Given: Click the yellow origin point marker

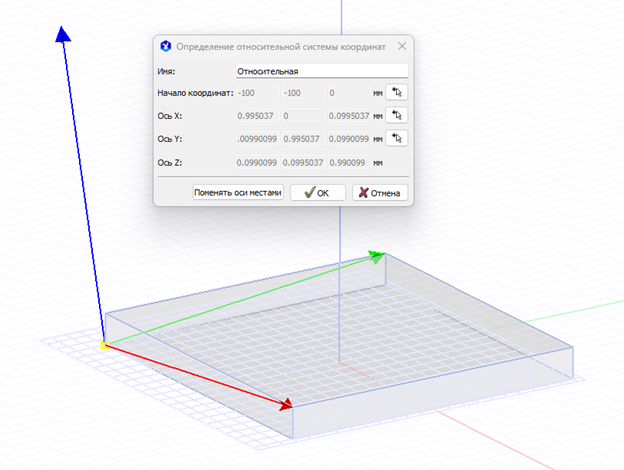Looking at the screenshot, I should [x=104, y=345].
